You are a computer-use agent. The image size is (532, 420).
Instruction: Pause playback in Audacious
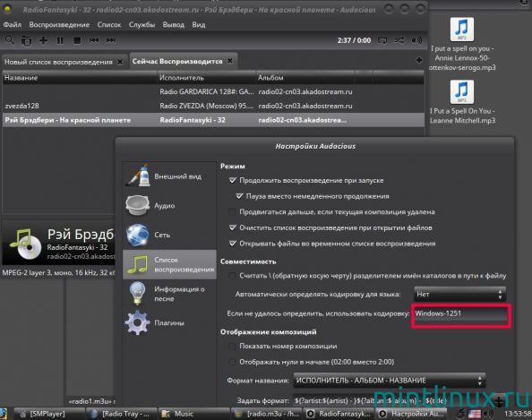[x=60, y=40]
